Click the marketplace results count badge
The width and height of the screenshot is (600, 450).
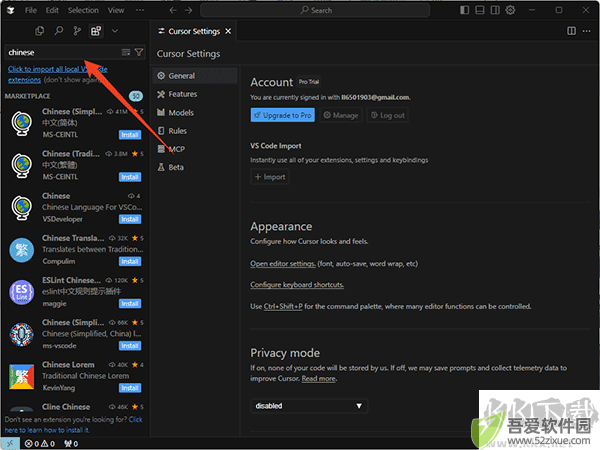[136, 96]
